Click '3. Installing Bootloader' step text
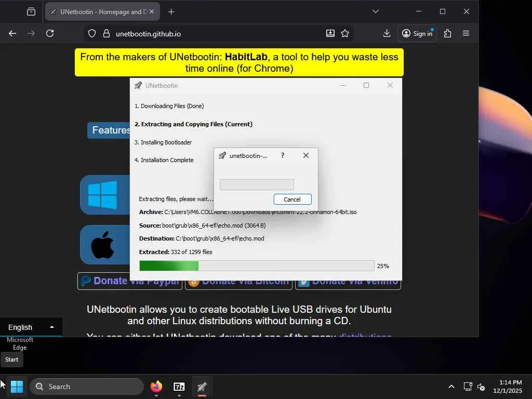532x399 pixels. tap(163, 142)
